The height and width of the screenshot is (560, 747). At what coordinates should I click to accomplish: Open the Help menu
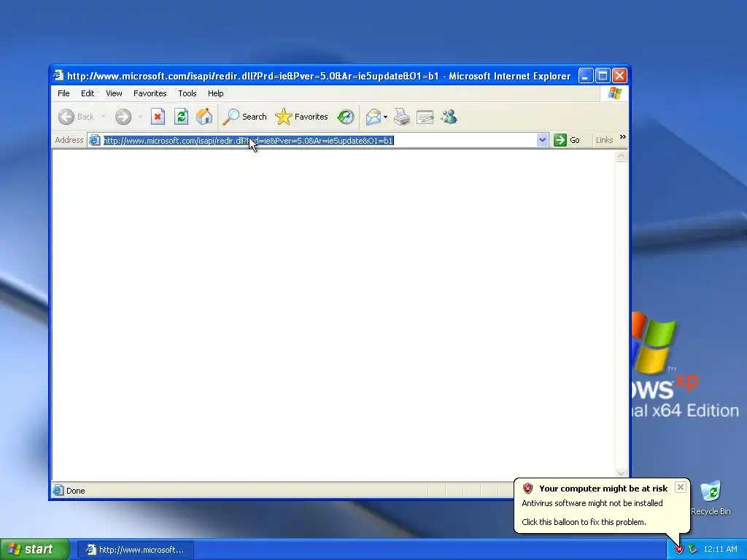click(215, 93)
